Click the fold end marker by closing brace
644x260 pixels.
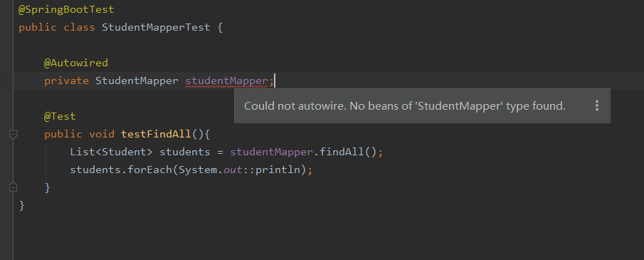click(x=13, y=187)
